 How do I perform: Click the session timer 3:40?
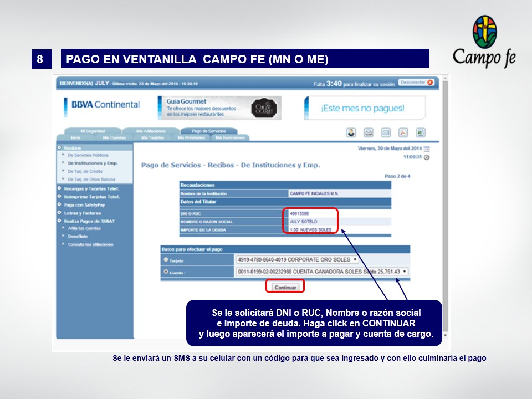(334, 84)
